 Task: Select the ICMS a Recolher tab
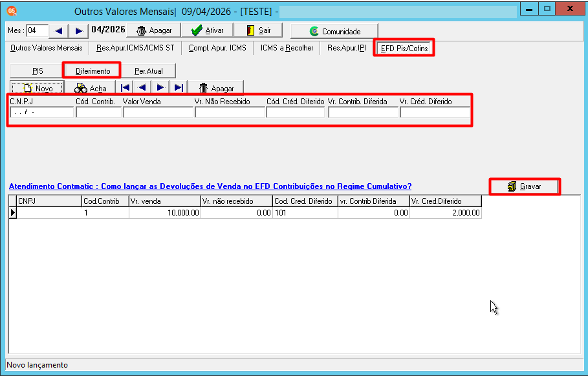point(287,48)
